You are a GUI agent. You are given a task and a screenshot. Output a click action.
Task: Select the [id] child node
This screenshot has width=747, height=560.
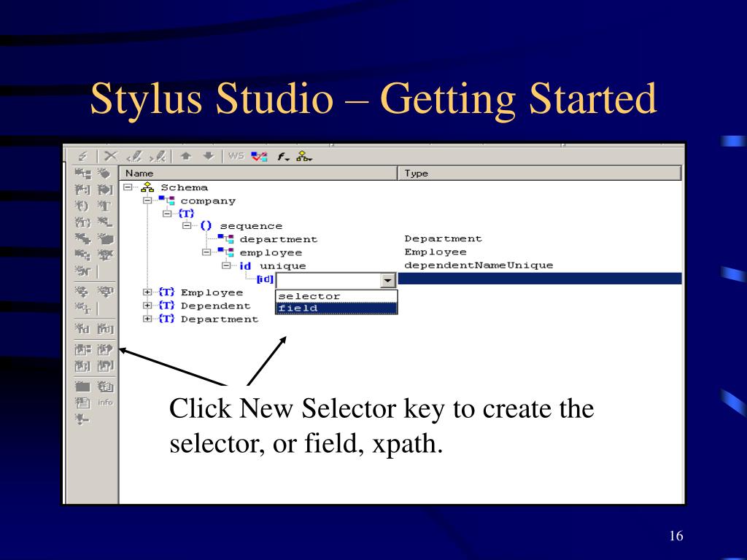point(265,279)
